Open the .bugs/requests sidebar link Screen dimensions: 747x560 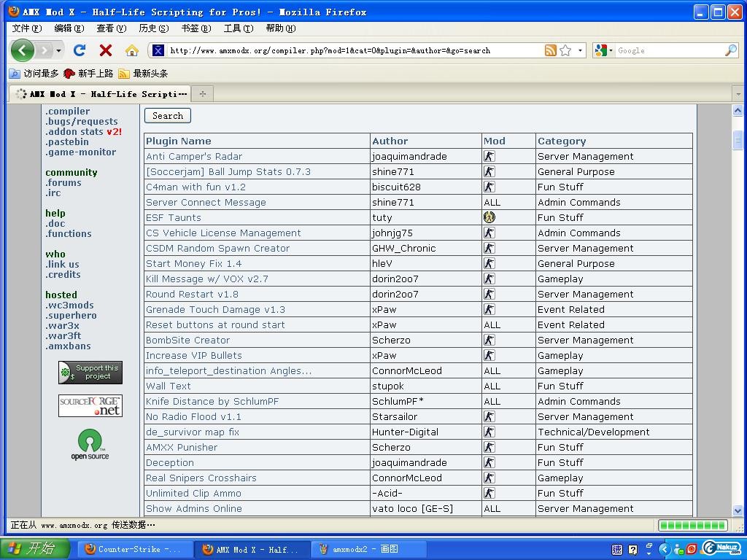[x=82, y=122]
